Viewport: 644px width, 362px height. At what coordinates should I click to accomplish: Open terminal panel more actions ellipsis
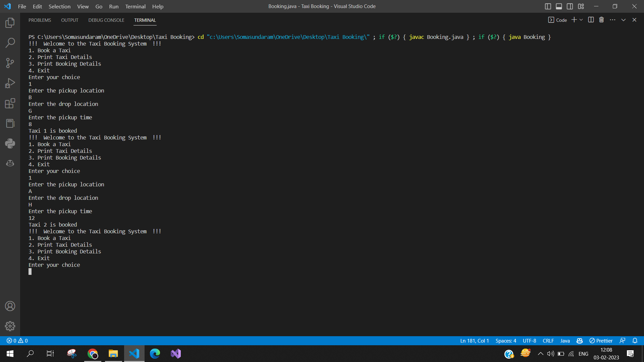612,20
